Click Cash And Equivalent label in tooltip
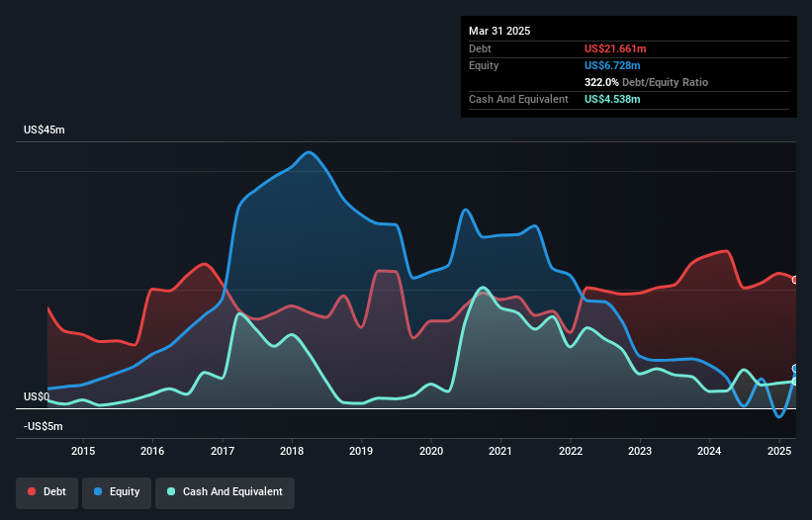The width and height of the screenshot is (812, 520). coord(518,99)
